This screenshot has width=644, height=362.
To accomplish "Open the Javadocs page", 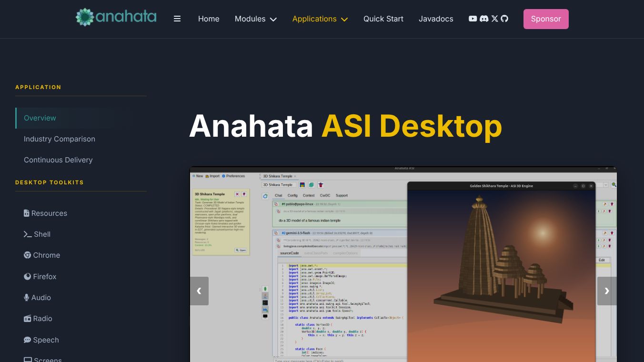I will (436, 19).
